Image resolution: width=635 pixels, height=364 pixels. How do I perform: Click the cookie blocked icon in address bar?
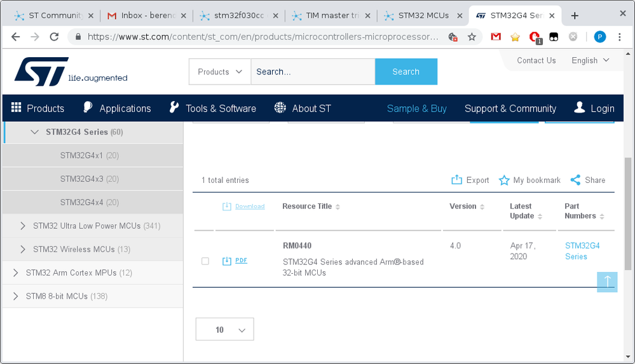[x=453, y=37]
